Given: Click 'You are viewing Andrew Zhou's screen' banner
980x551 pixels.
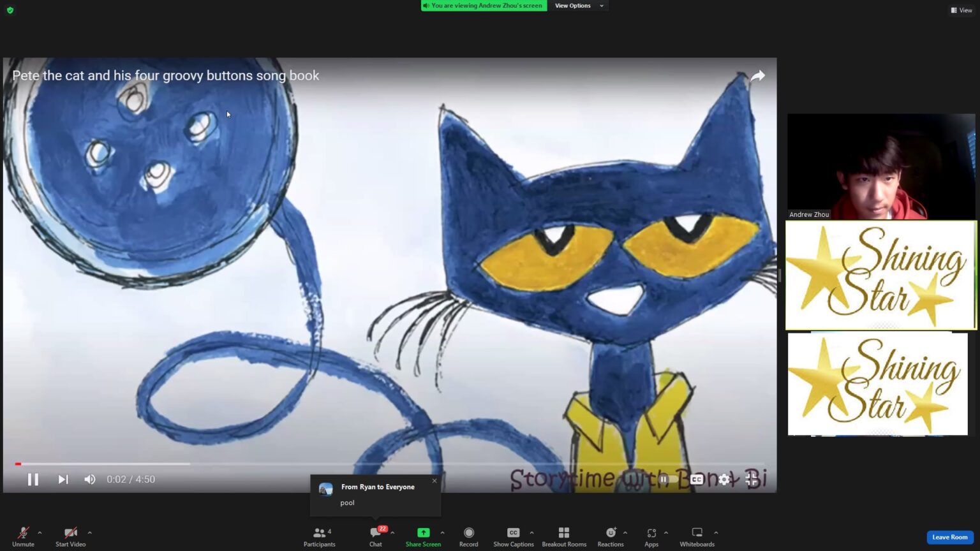Looking at the screenshot, I should (484, 6).
